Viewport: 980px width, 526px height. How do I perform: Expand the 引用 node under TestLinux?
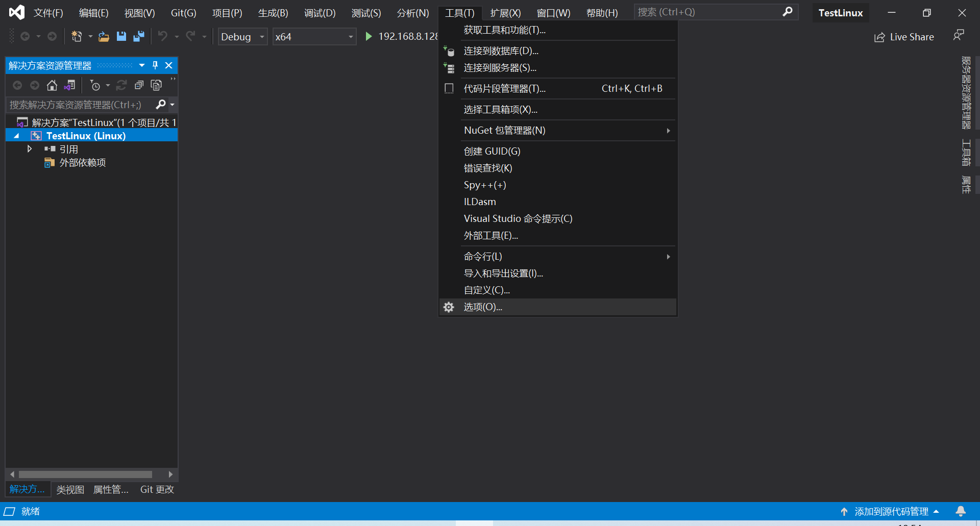tap(29, 148)
